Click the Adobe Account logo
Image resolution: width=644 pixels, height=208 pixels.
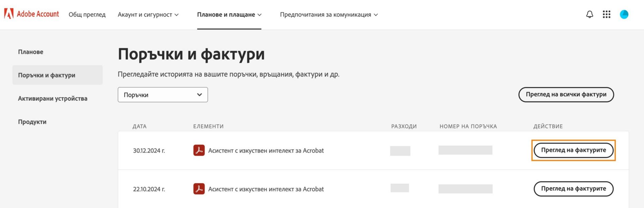[x=32, y=14]
